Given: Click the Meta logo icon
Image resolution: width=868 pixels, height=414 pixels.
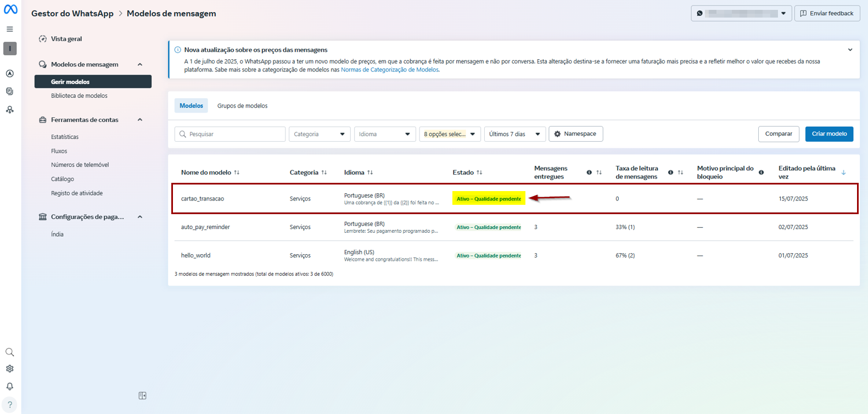Looking at the screenshot, I should pyautogui.click(x=10, y=9).
